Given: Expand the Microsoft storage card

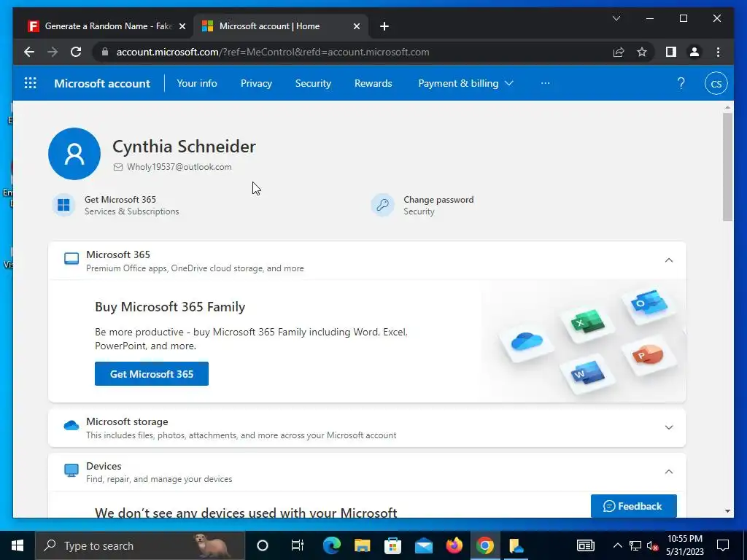Looking at the screenshot, I should (x=669, y=427).
